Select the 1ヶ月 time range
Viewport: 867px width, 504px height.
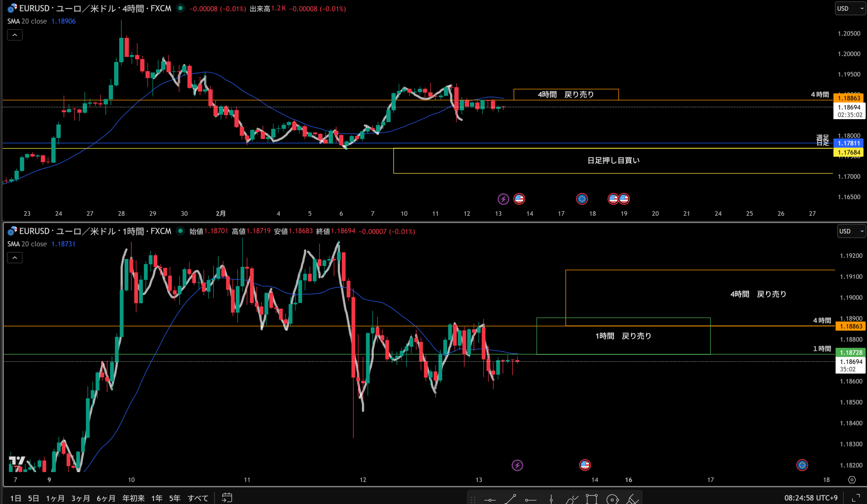coord(55,498)
